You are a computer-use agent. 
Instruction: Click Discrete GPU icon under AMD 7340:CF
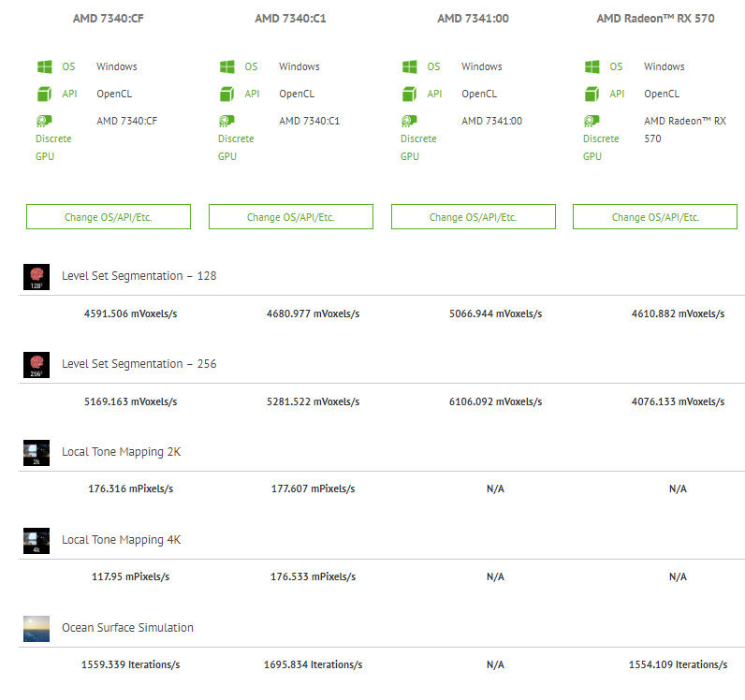coord(44,121)
